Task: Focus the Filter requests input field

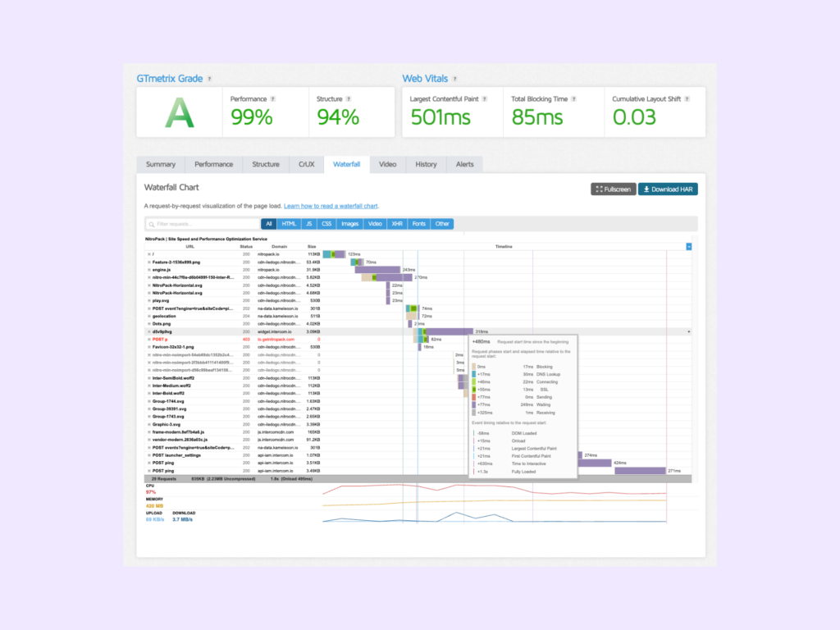Action: pyautogui.click(x=203, y=224)
